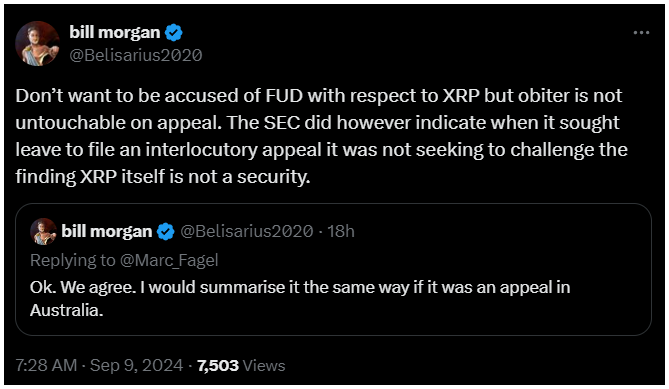
Task: Open the top @Belisarius2020 handle link
Action: (136, 55)
